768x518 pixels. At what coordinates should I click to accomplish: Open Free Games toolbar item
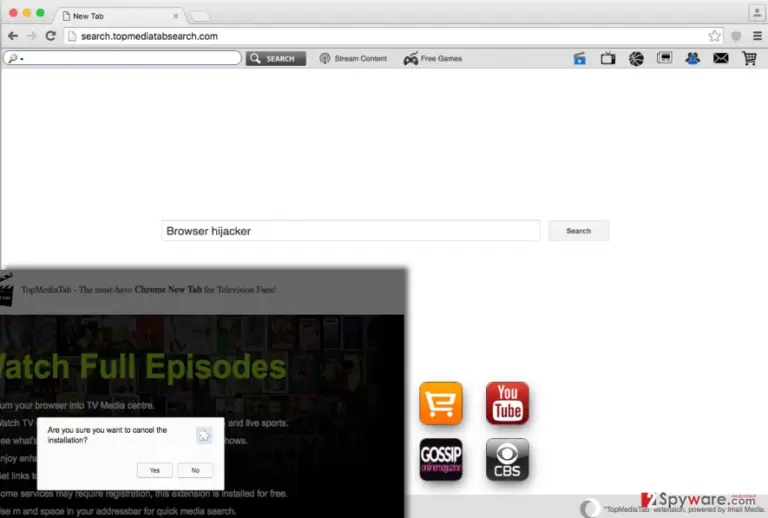432,58
